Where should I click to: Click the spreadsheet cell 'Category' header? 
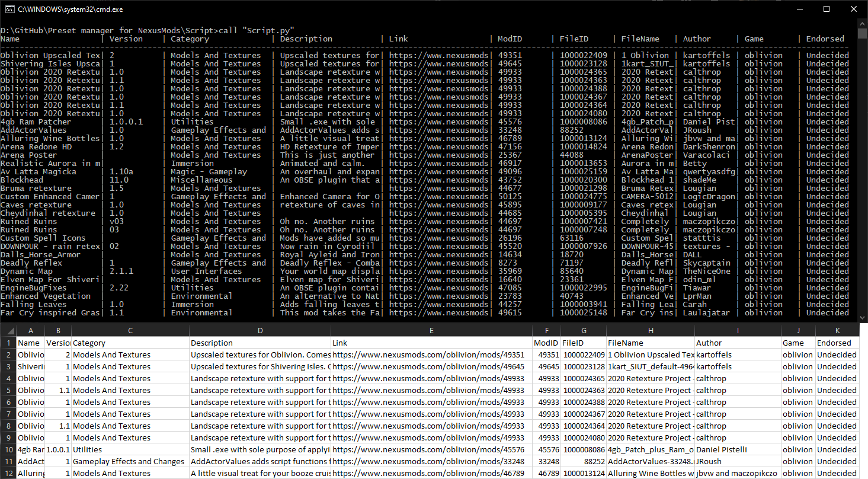pyautogui.click(x=130, y=343)
